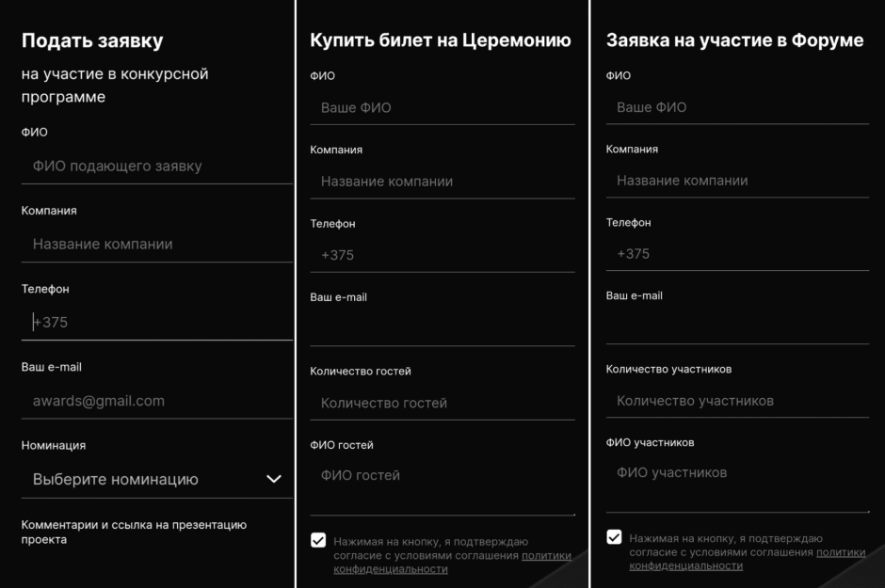This screenshot has width=885, height=588.
Task: Click the "ФИО гостей" text area
Action: (442, 485)
